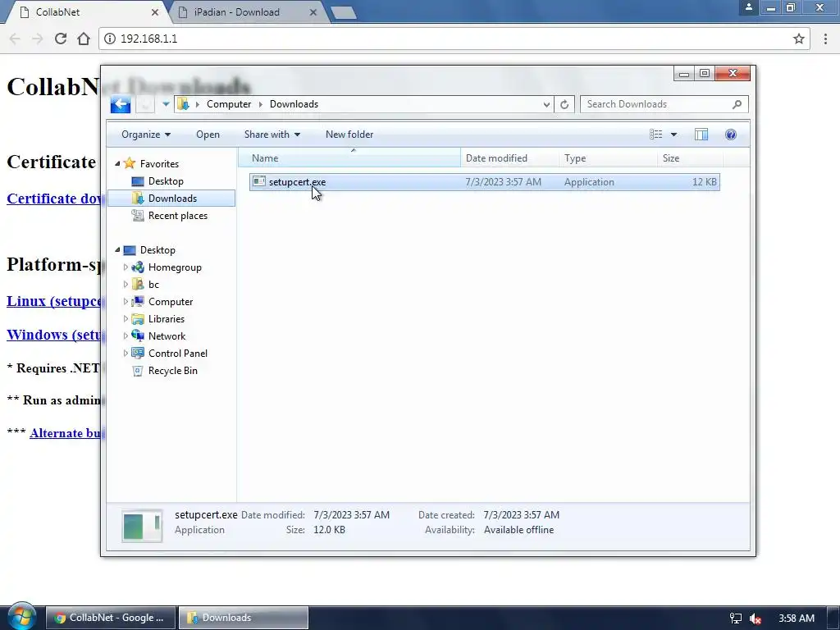Image resolution: width=840 pixels, height=630 pixels.
Task: Open a new Chrome tab
Action: pos(344,13)
